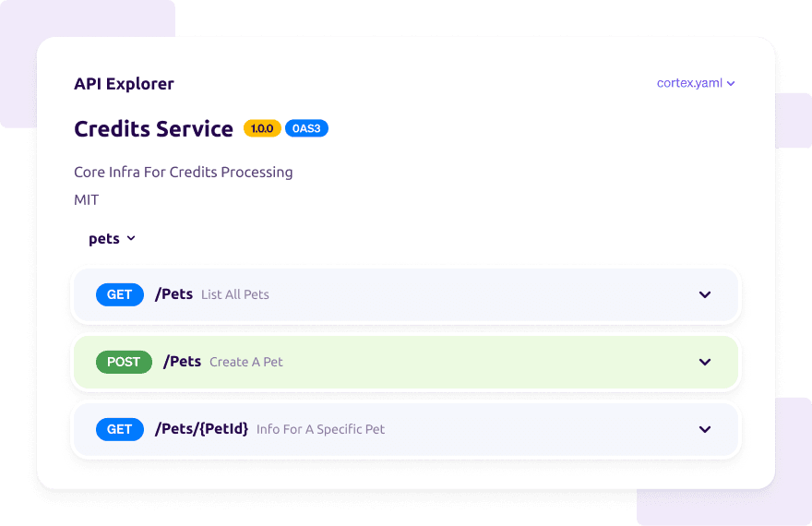
Task: Expand the List All Pets endpoint chevron
Action: click(x=705, y=295)
